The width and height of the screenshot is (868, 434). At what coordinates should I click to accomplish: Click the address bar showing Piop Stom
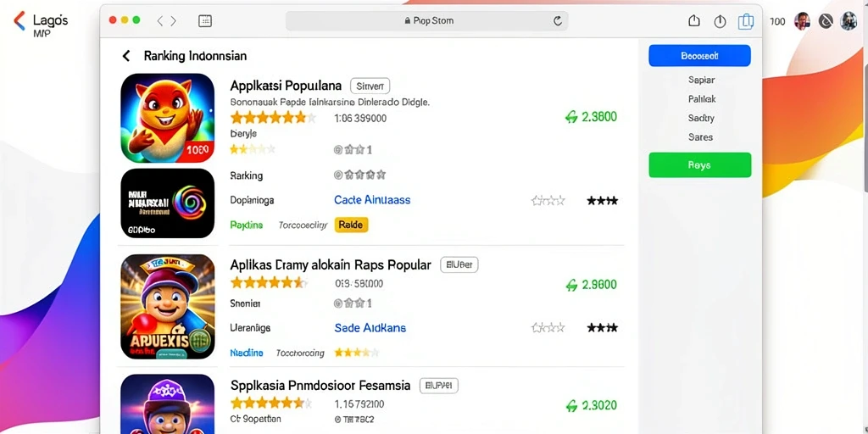click(426, 21)
